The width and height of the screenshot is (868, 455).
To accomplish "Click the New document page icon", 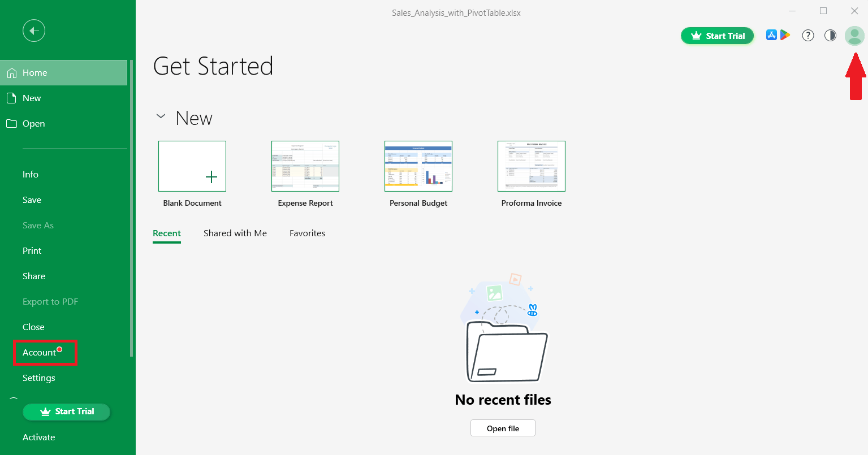I will coord(11,98).
